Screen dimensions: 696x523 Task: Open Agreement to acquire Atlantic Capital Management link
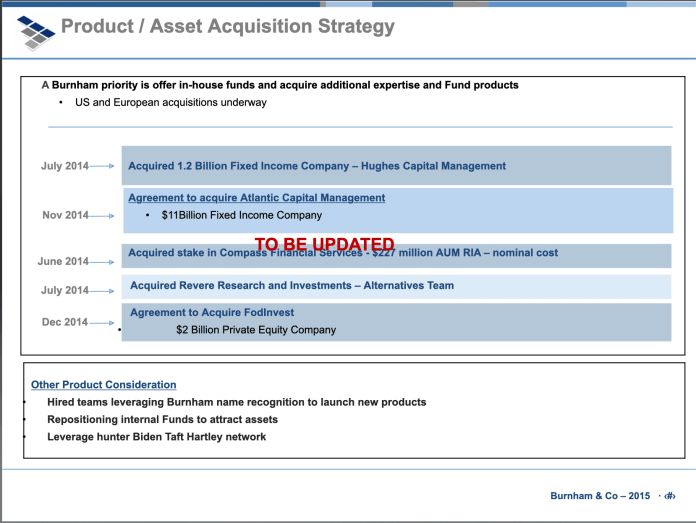[x=257, y=198]
